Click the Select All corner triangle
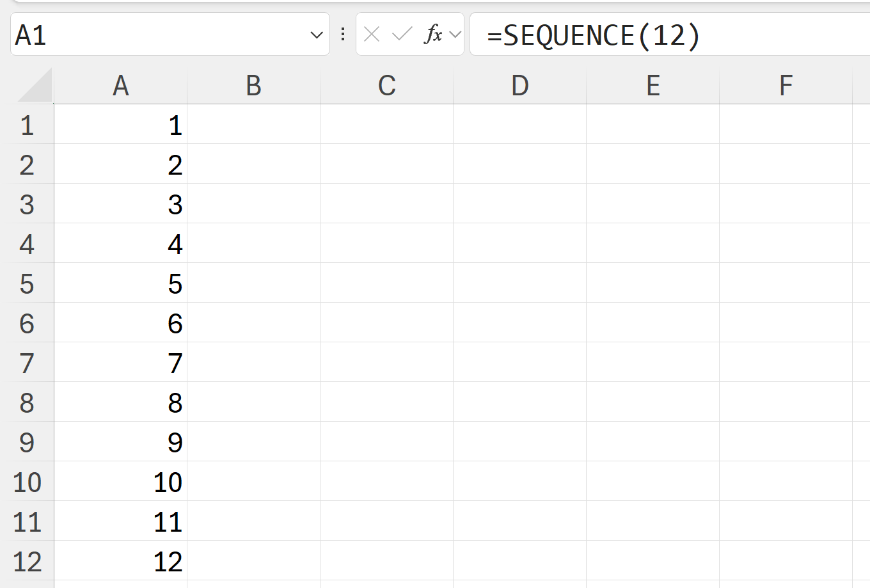The width and height of the screenshot is (870, 588). [x=36, y=86]
